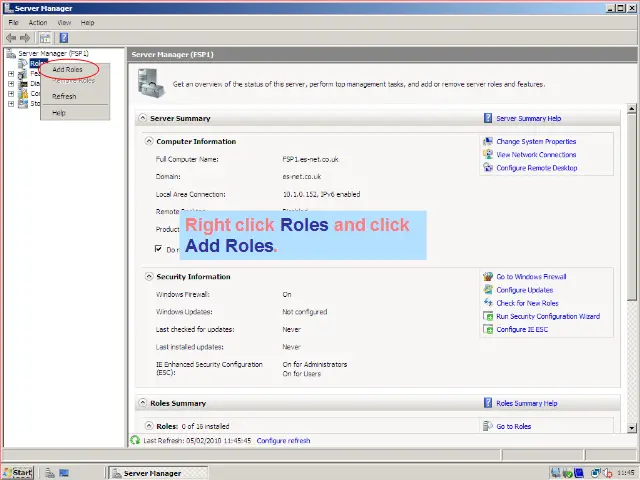Open the Help menu in menu bar
Image resolution: width=640 pixels, height=480 pixels.
(87, 22)
